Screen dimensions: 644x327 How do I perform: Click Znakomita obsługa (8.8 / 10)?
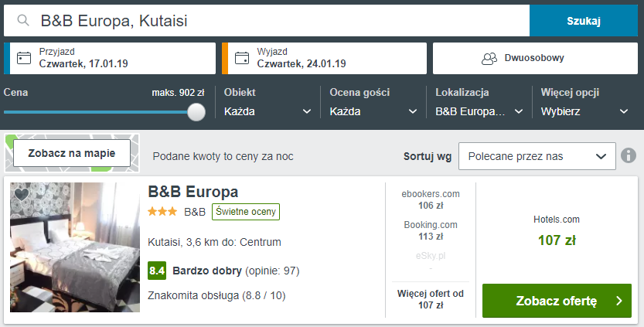click(x=216, y=295)
